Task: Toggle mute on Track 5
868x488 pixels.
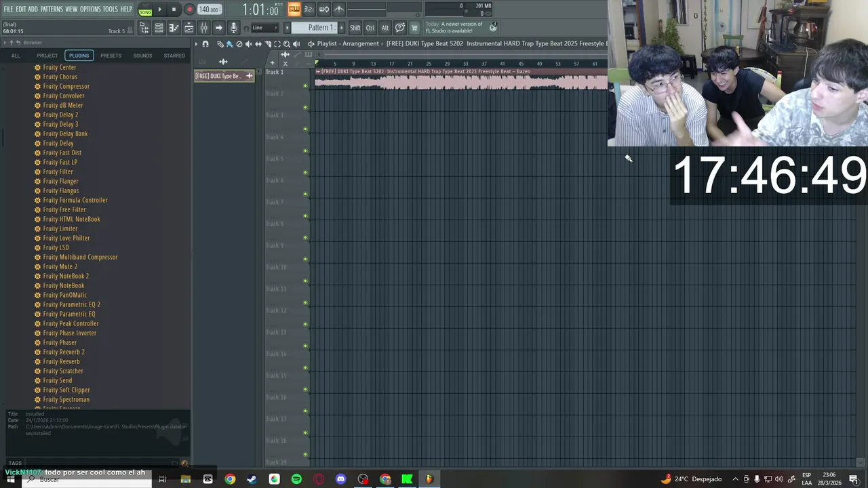Action: pyautogui.click(x=305, y=172)
